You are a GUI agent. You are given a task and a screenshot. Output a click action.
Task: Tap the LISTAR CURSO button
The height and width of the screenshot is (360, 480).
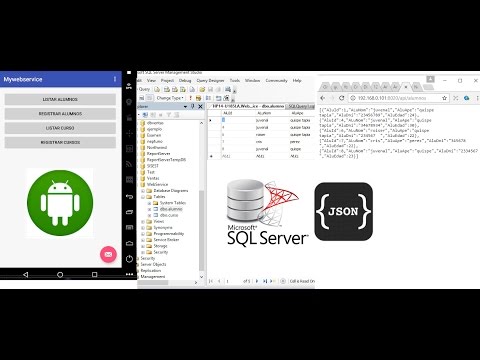coord(60,128)
